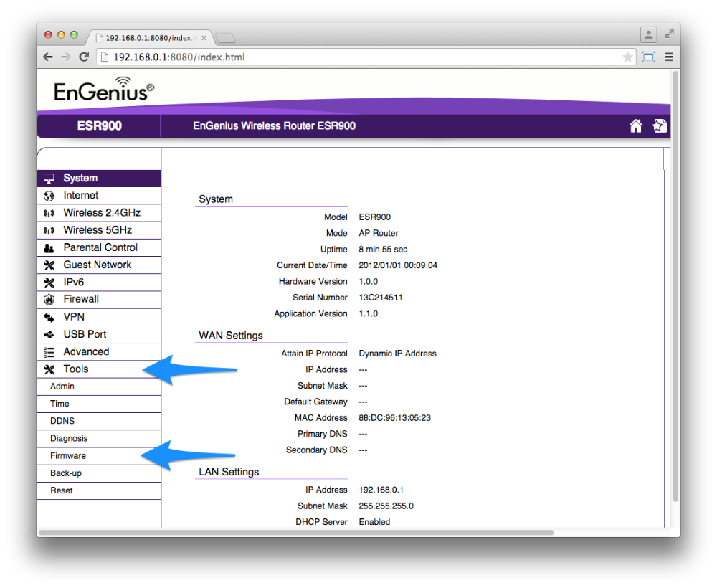The height and width of the screenshot is (588, 717).
Task: Open Wireless 5GHz settings
Action: [99, 230]
